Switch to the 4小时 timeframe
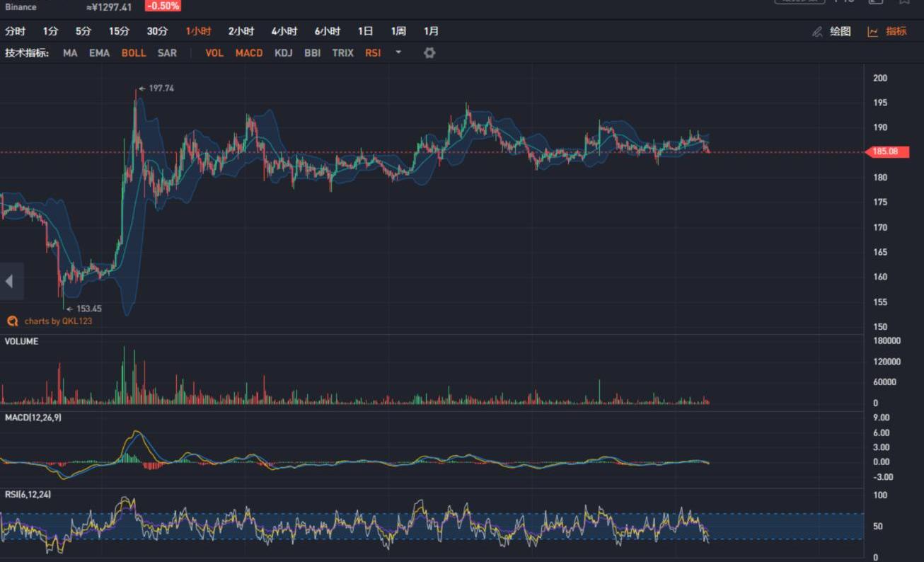Viewport: 924px width, 562px height. click(x=284, y=31)
